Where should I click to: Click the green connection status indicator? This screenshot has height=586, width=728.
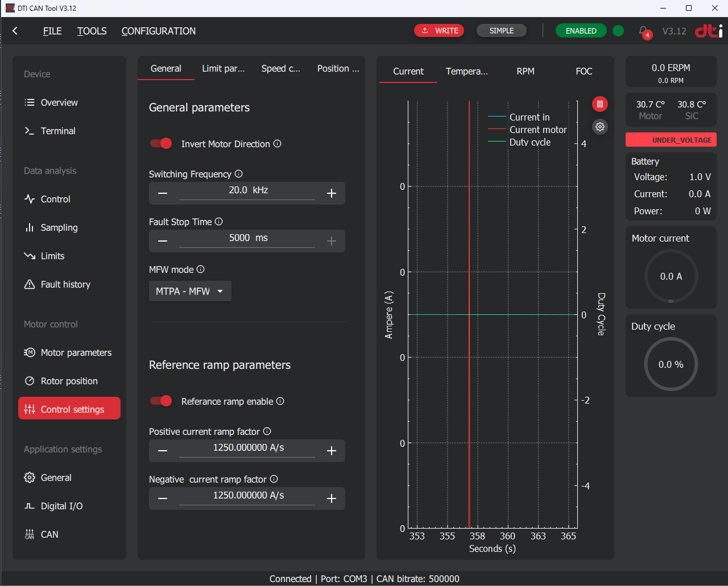click(x=618, y=31)
